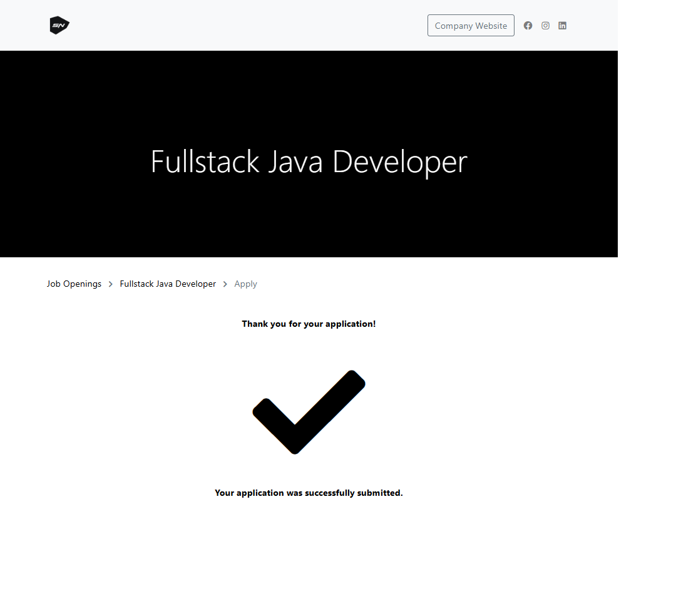The height and width of the screenshot is (616, 676).
Task: Open the Company Website button
Action: tap(471, 26)
